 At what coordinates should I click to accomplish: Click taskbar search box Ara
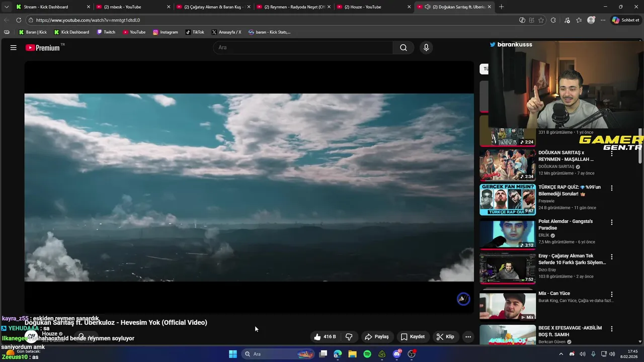click(279, 354)
